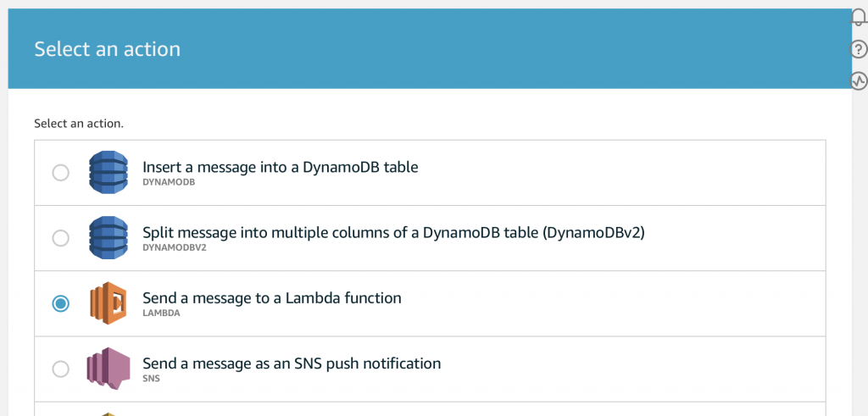This screenshot has width=868, height=416.
Task: Click "Insert a message into a DynamoDB table" text
Action: tap(280, 167)
